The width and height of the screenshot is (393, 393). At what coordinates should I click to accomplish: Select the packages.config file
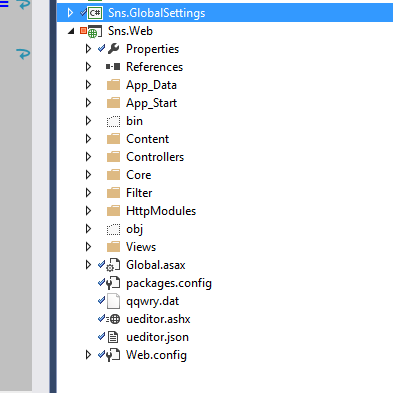tap(169, 283)
